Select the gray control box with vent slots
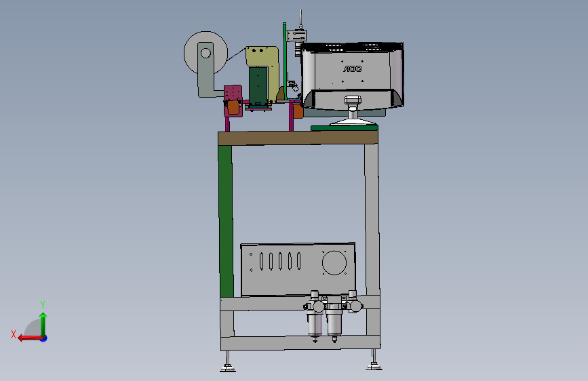The image size is (588, 381). [298, 269]
